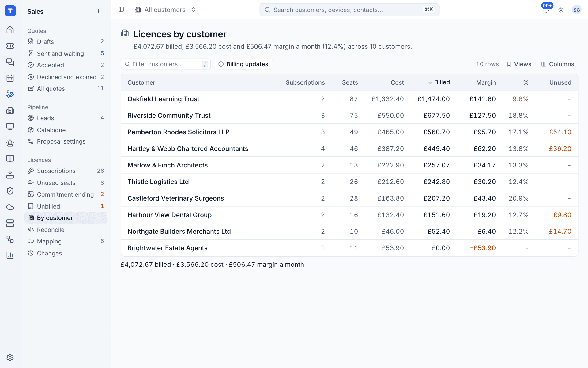Open Pemberton Rhodes Solicitors LLP row
The height and width of the screenshot is (368, 588).
tap(349, 132)
